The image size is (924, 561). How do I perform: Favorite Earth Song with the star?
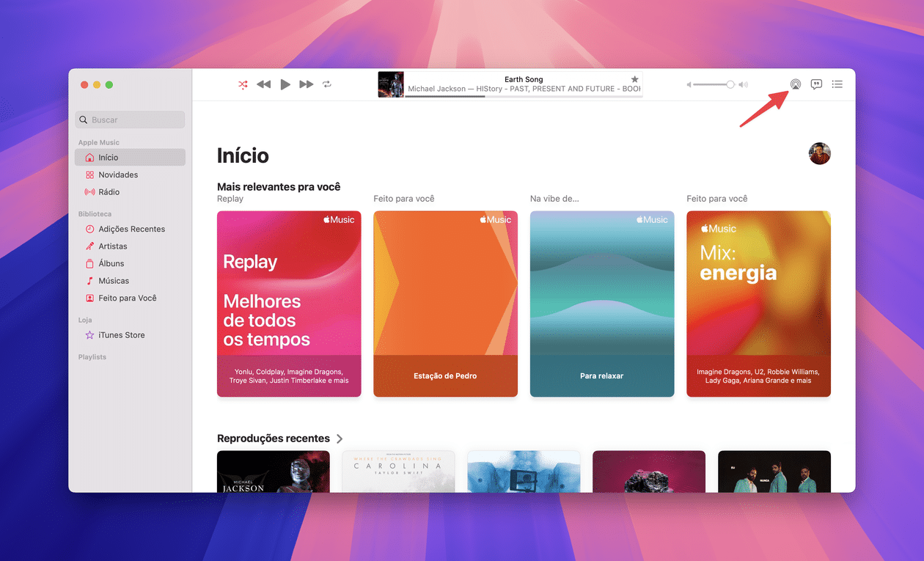click(635, 79)
